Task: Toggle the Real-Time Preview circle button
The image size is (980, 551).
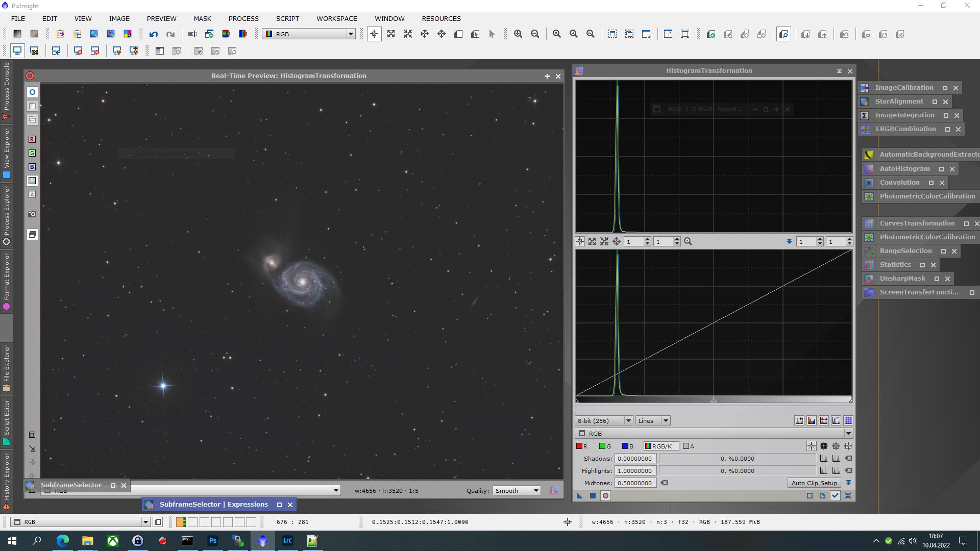Action: coord(605,495)
